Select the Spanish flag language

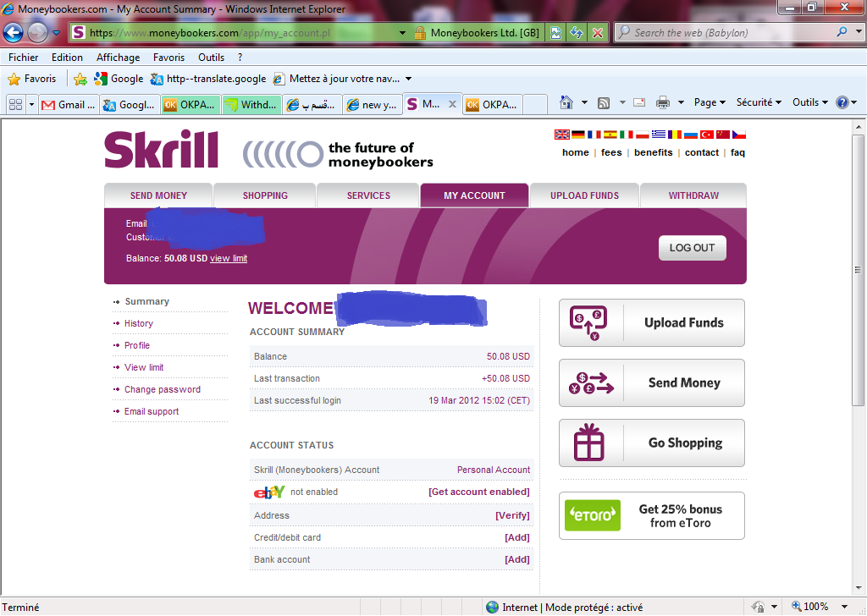pyautogui.click(x=610, y=135)
